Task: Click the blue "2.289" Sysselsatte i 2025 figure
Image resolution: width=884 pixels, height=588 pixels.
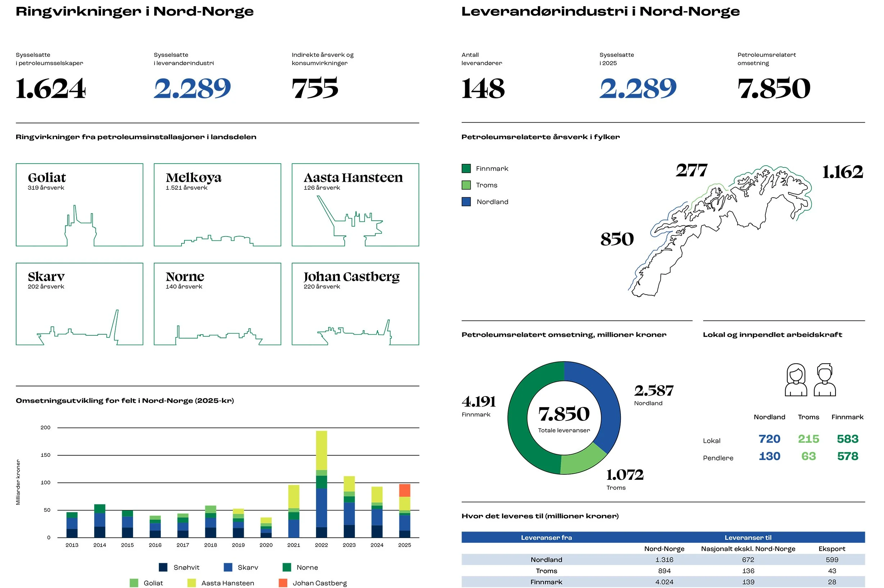Action: coord(638,88)
